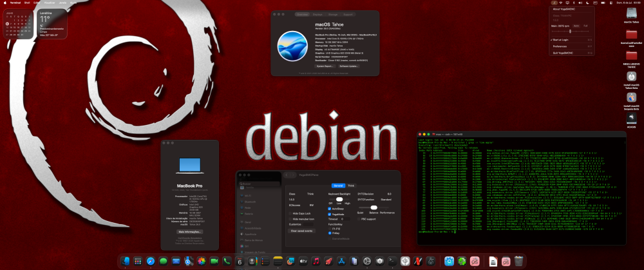Image resolution: width=644 pixels, height=270 pixels.
Task: Open the Trash in the Dock
Action: coord(518,261)
